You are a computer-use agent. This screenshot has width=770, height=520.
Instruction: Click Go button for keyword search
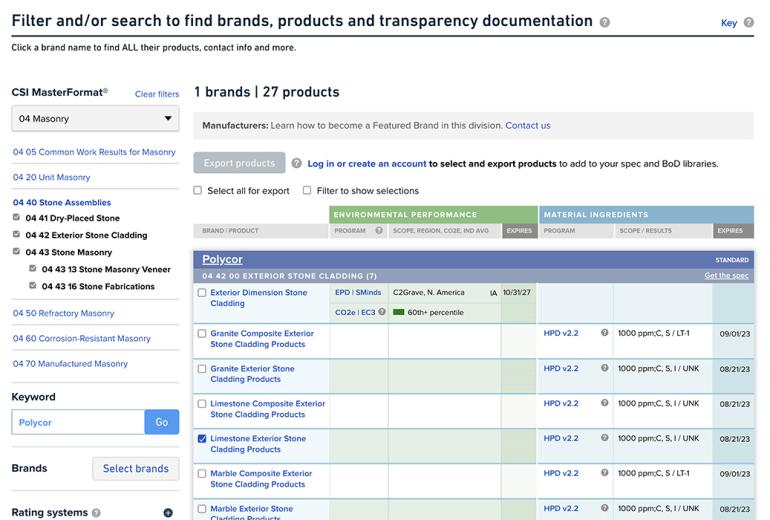coord(162,422)
